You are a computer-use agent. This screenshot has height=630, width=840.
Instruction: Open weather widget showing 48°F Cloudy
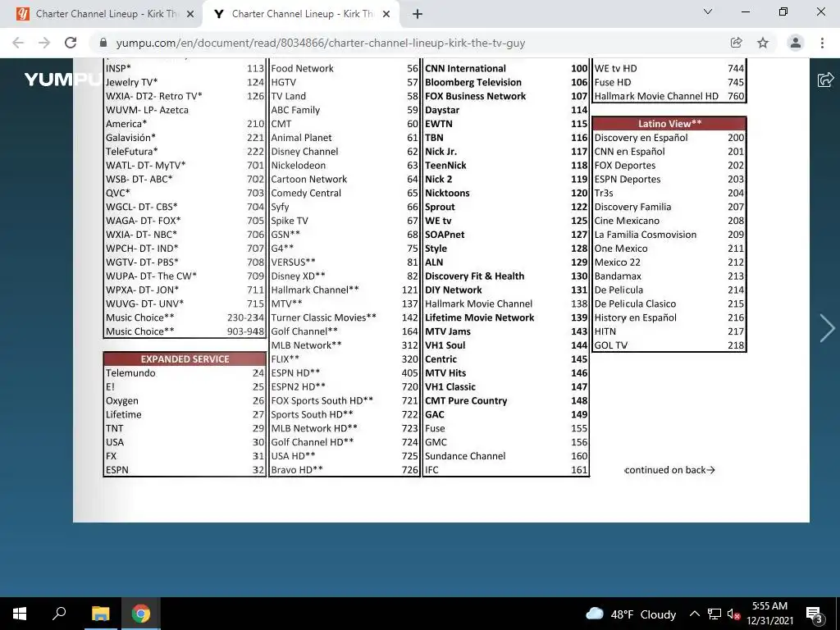pyautogui.click(x=631, y=614)
